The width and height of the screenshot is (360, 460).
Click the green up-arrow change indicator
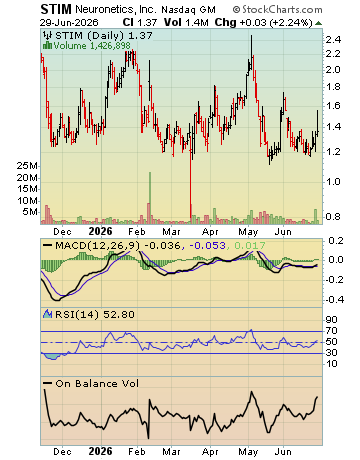tap(318, 23)
